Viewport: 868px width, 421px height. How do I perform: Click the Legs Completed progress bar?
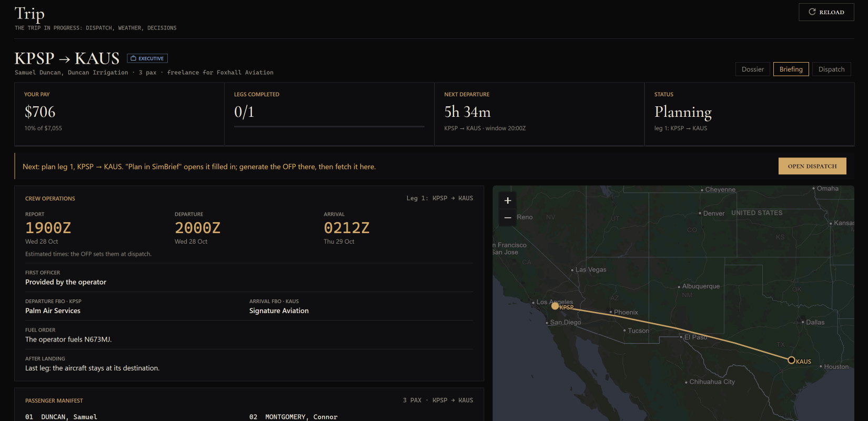tap(329, 126)
